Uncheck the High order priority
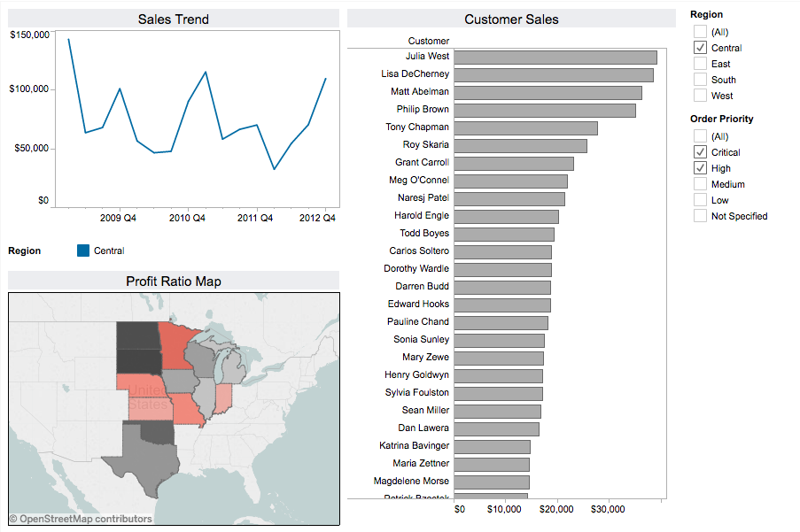800x532 pixels. 699,167
